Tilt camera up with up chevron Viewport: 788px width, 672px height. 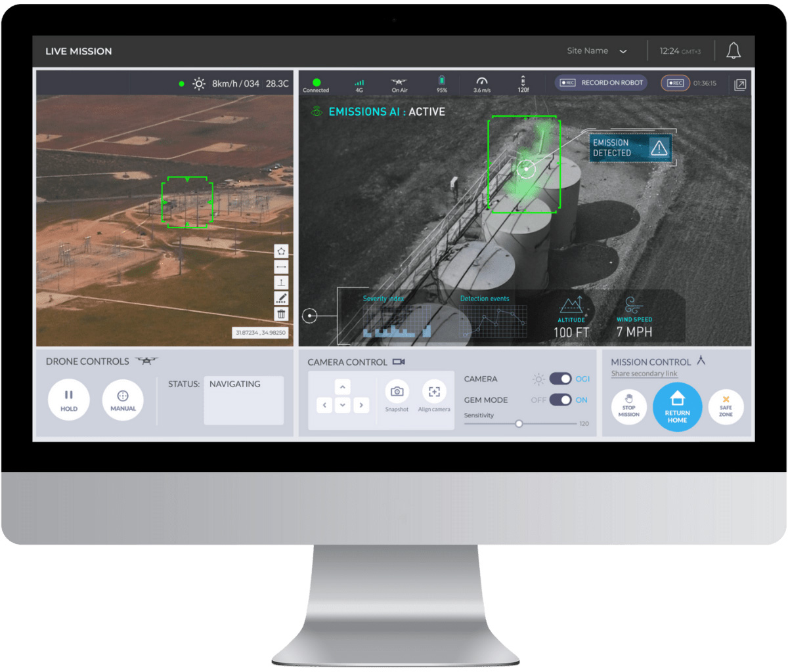[x=342, y=387]
